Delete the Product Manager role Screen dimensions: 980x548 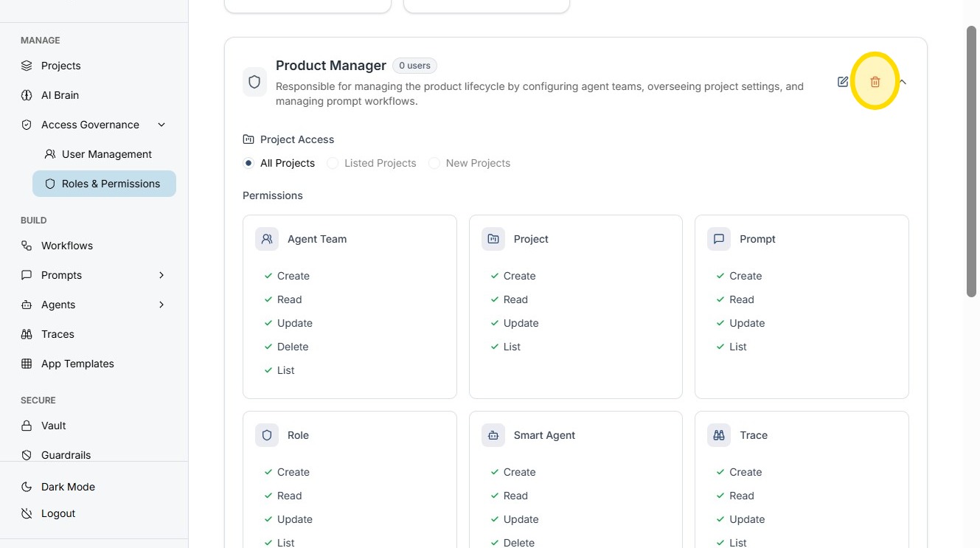875,82
